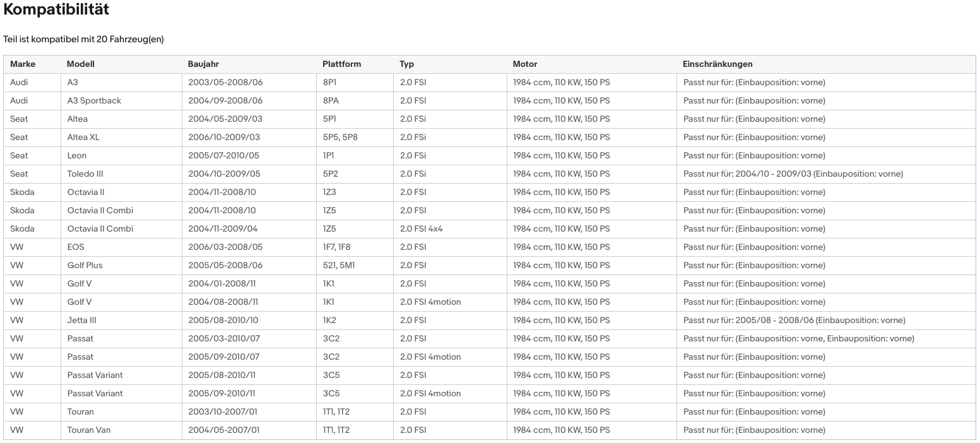Click the Kompatibilität section heading
Image resolution: width=980 pixels, height=443 pixels.
point(56,9)
